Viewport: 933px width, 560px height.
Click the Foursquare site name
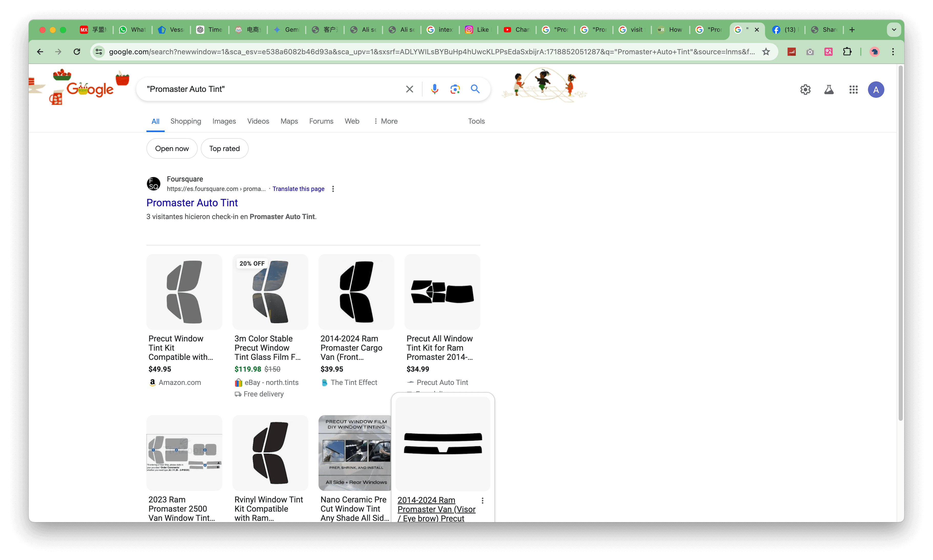tap(185, 179)
